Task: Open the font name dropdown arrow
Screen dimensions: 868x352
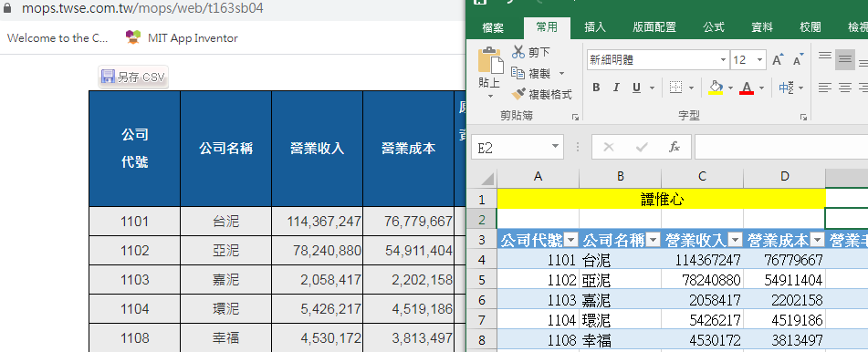Action: point(724,60)
